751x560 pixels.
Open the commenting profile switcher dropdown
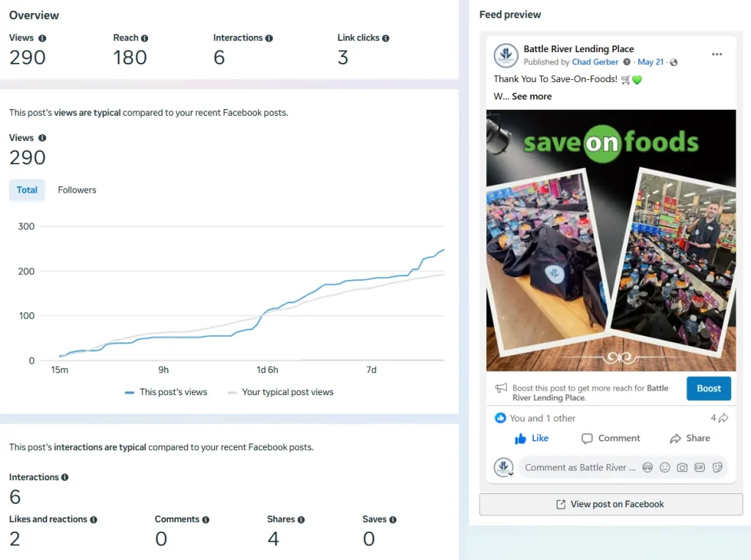(510, 474)
